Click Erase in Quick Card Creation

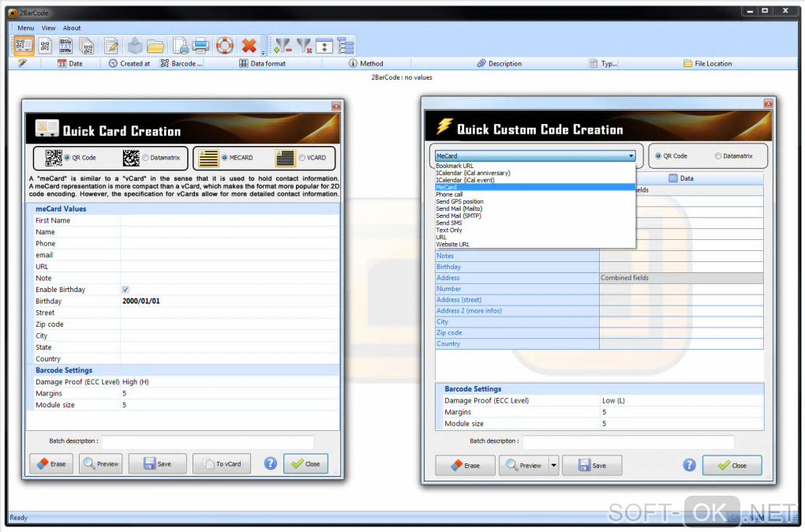(51, 463)
